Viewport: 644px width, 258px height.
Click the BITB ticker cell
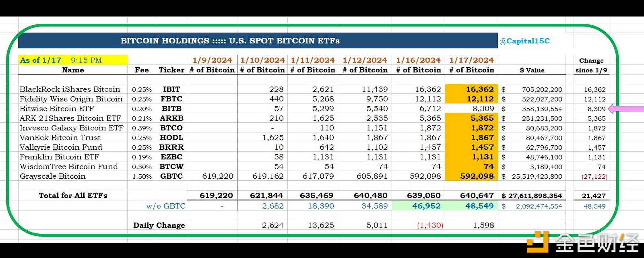[171, 109]
